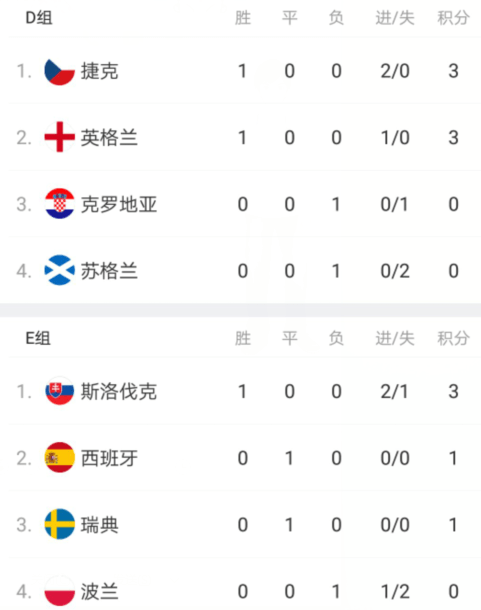Open the 西班牙 team page
Viewport: 481px width, 610px height.
109,458
